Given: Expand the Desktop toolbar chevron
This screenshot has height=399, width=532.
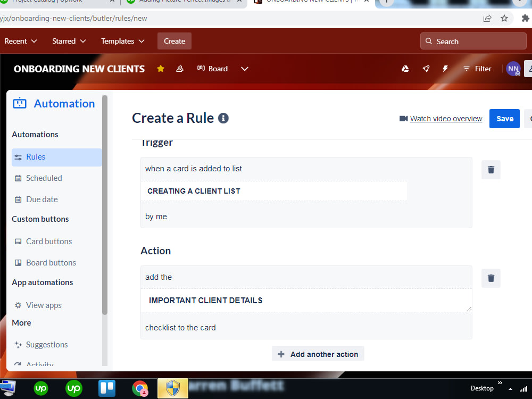Looking at the screenshot, I should (x=500, y=383).
